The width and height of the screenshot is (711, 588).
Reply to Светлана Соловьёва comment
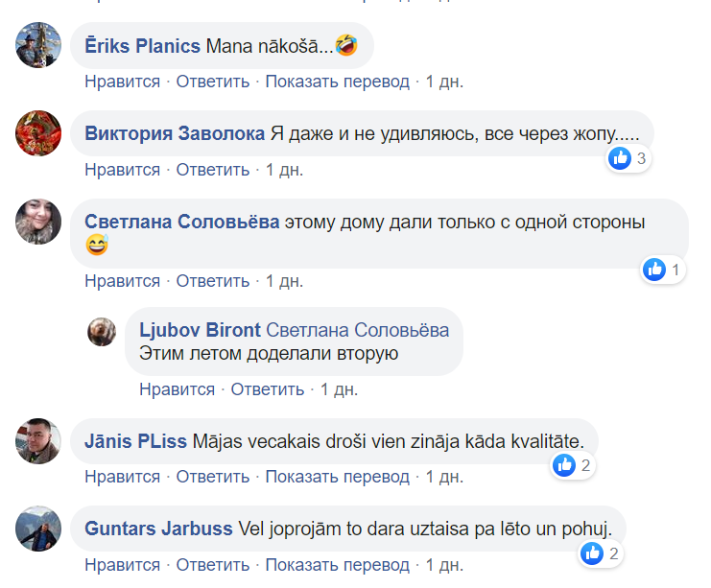pyautogui.click(x=213, y=281)
